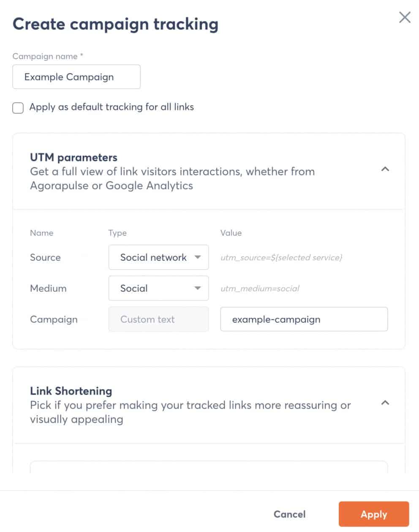
Task: Click the utm_medium=social value text
Action: click(260, 289)
